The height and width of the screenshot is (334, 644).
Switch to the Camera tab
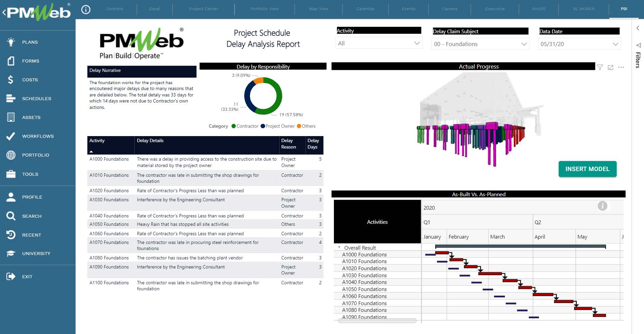pyautogui.click(x=449, y=9)
